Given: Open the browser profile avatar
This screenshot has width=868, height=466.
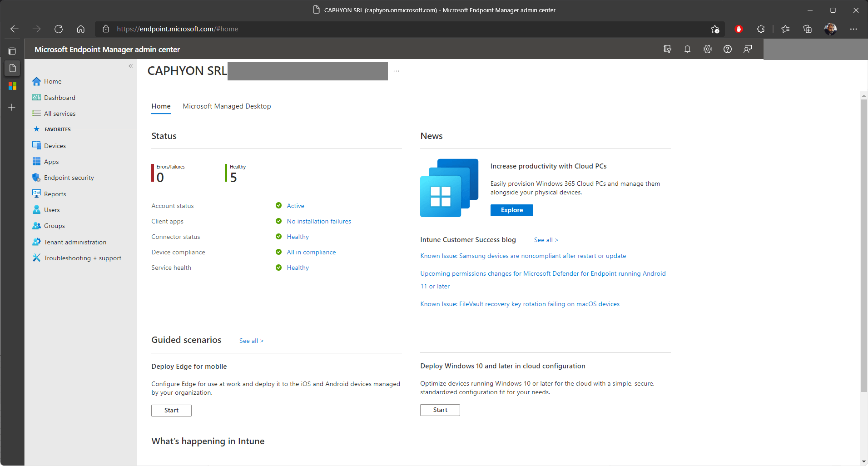Looking at the screenshot, I should pos(830,29).
